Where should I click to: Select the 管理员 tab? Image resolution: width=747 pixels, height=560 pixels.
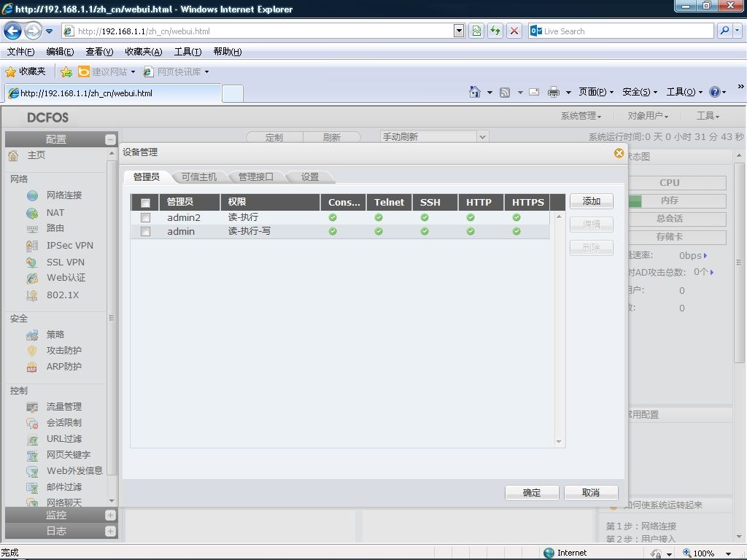[x=146, y=177]
